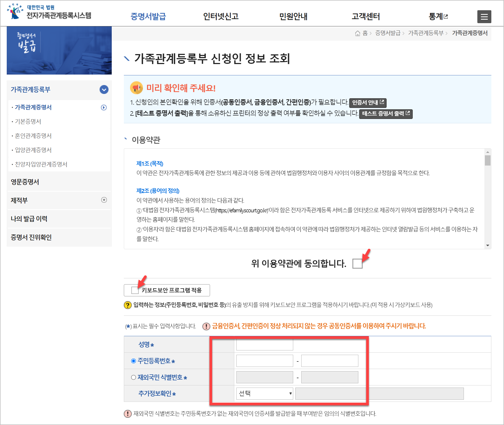
Task: Click the first 주민등록번호 input field
Action: click(265, 361)
